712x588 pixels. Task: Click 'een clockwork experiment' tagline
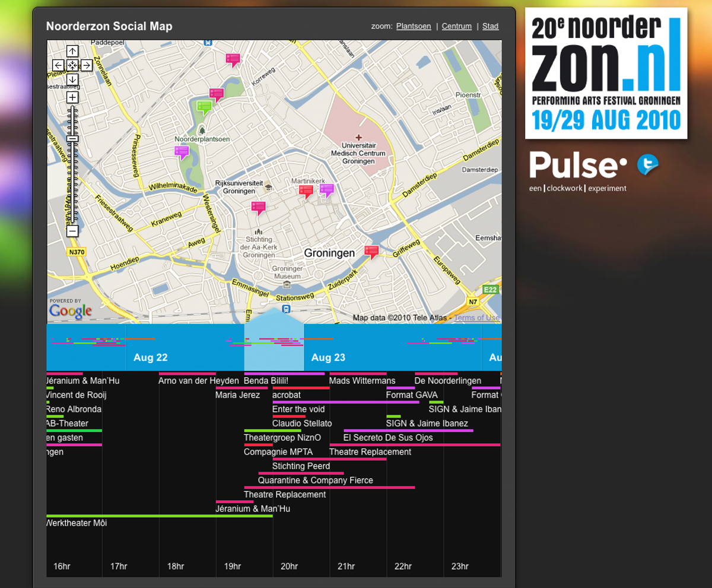[578, 188]
